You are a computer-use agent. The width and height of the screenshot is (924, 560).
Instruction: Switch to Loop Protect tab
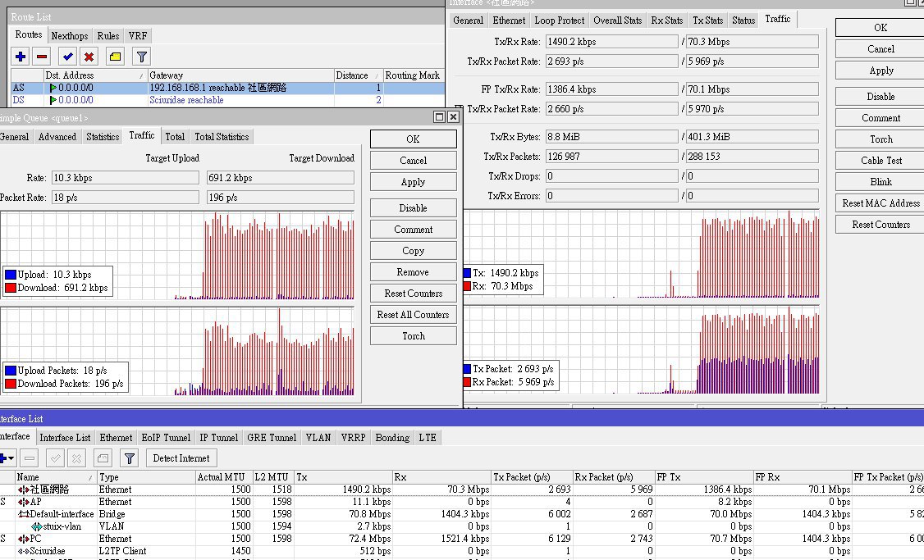[559, 20]
